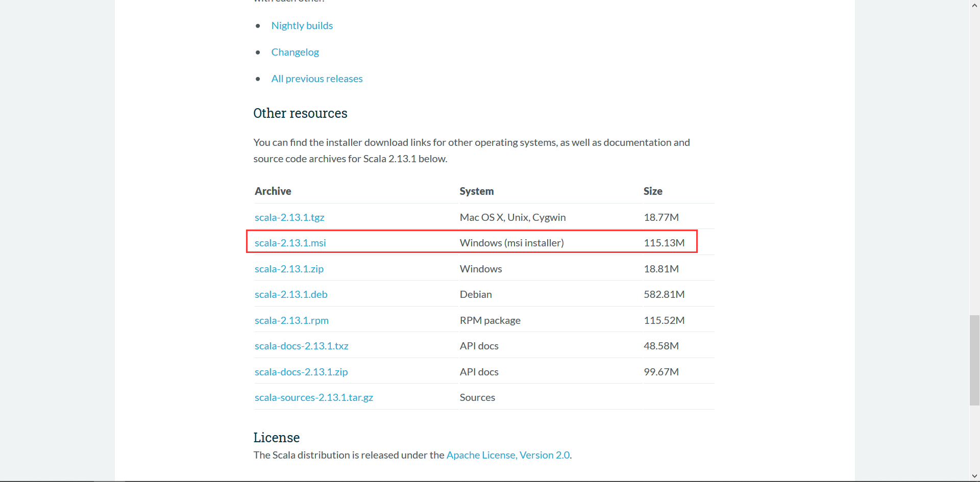
Task: Download the scala-2.13.1.rpm package
Action: coord(291,320)
